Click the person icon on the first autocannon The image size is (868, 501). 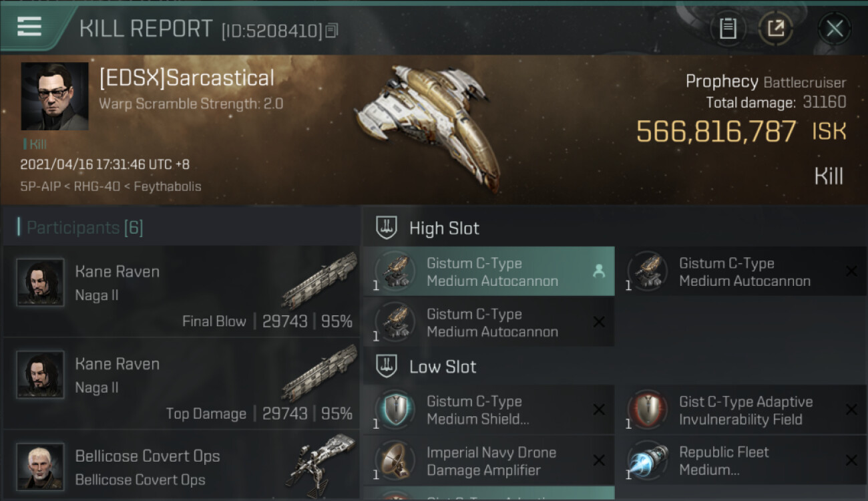pos(599,271)
